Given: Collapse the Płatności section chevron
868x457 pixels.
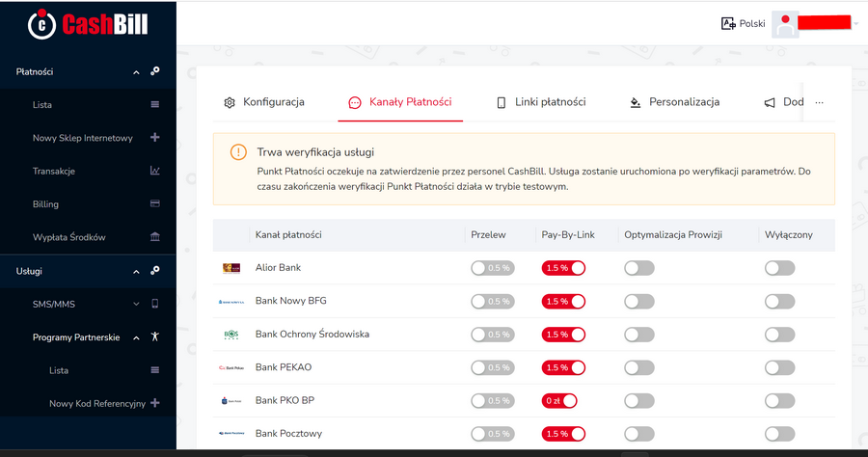Looking at the screenshot, I should point(136,72).
